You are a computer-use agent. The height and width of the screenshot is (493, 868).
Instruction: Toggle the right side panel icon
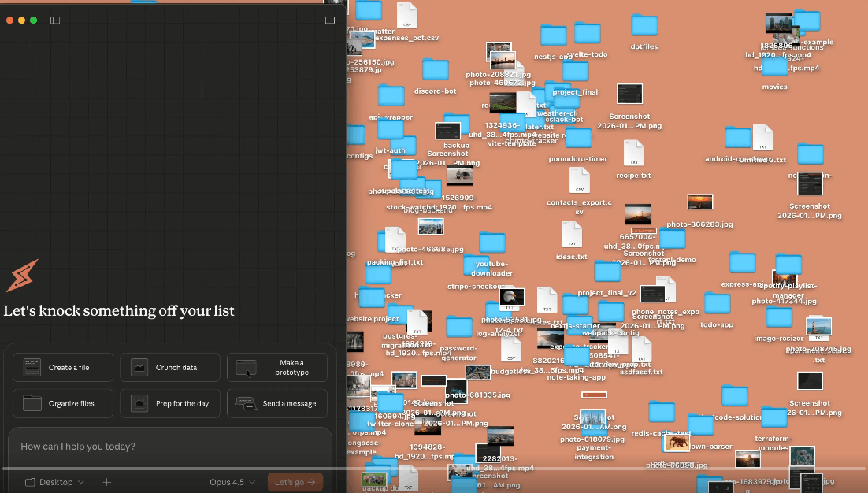tap(330, 20)
